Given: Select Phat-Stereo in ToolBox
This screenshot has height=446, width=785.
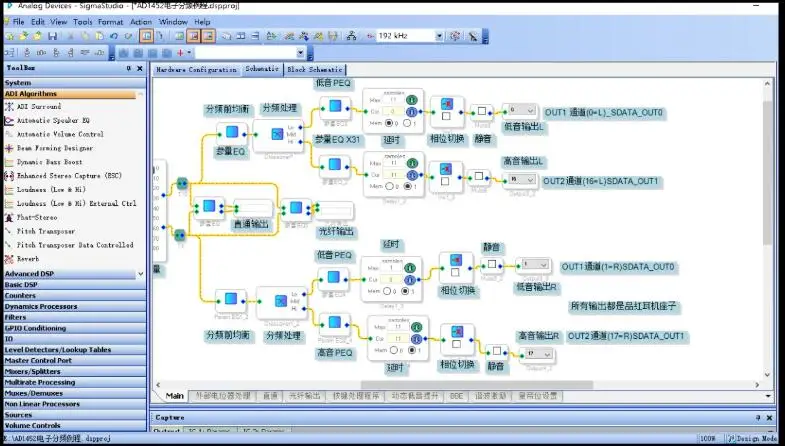Looking at the screenshot, I should [x=37, y=218].
